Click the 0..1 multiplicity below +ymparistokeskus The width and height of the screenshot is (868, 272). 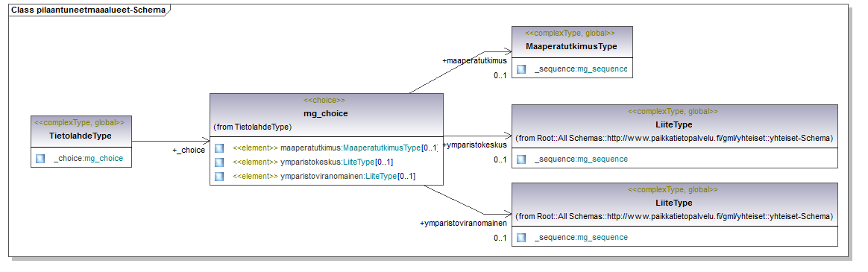[500, 159]
